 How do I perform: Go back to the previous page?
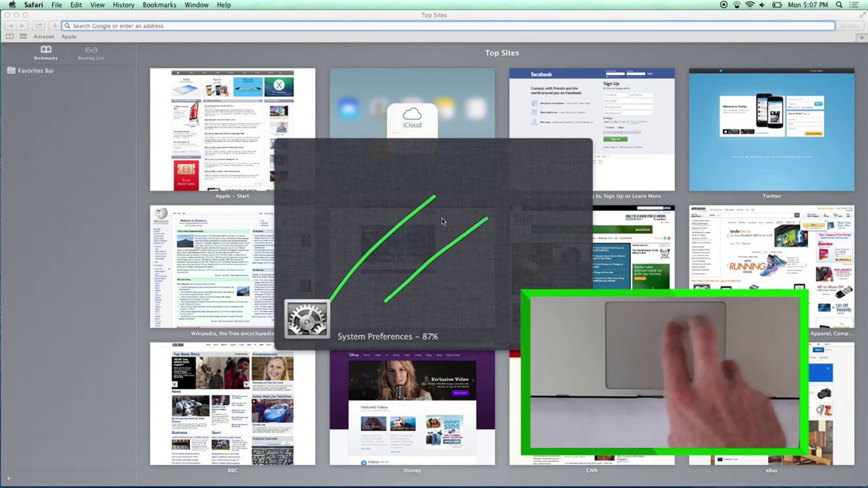tap(11, 26)
